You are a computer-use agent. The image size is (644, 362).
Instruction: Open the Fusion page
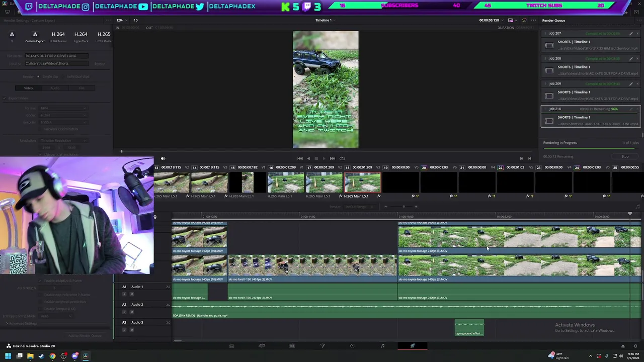(x=322, y=346)
